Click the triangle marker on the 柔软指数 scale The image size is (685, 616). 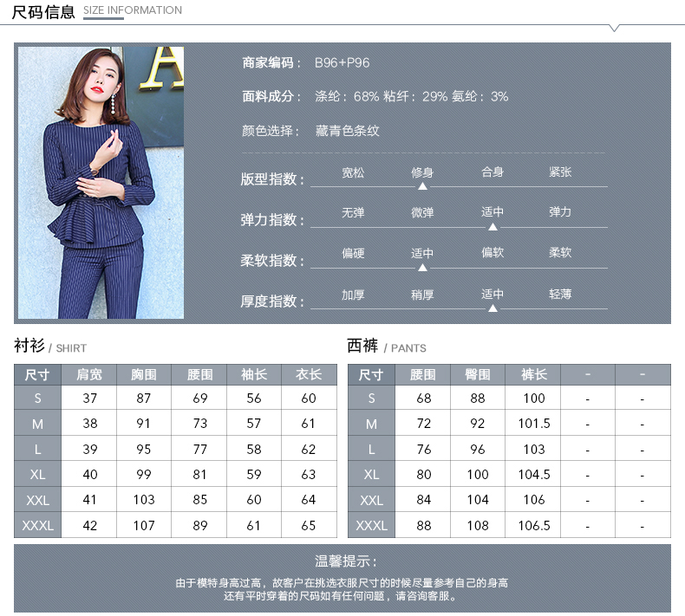[x=422, y=267]
